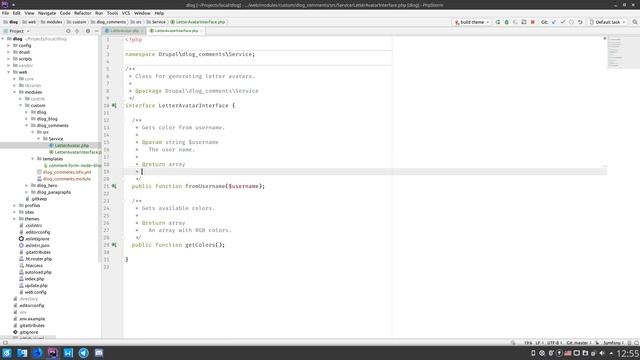
Task: Select the LetterAvatarInterface.php editor tab
Action: (x=176, y=31)
